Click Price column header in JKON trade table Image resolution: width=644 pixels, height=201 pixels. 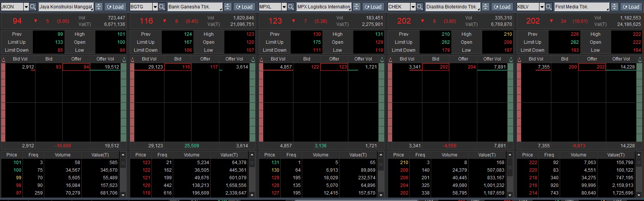coord(12,155)
